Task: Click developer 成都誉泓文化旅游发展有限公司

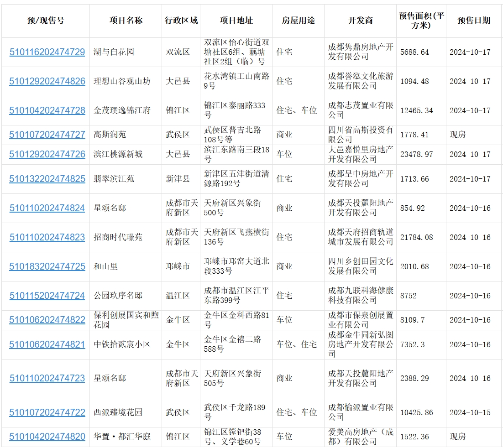Action: (361, 81)
